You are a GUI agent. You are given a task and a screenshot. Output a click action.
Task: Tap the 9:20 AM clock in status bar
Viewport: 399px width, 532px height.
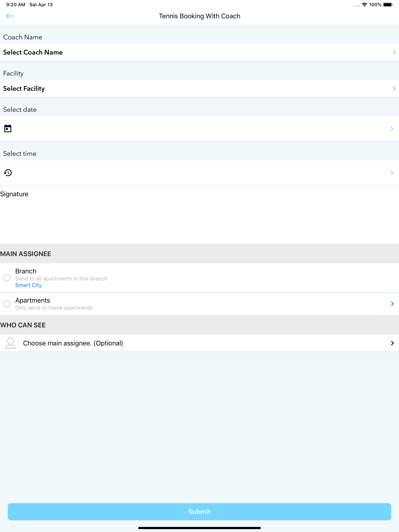click(16, 4)
